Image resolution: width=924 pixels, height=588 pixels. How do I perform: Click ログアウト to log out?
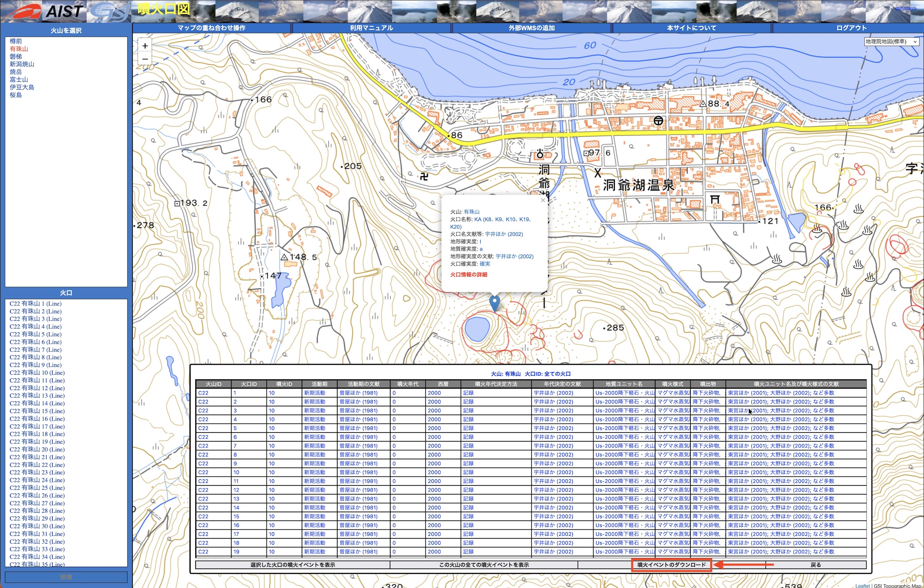851,28
